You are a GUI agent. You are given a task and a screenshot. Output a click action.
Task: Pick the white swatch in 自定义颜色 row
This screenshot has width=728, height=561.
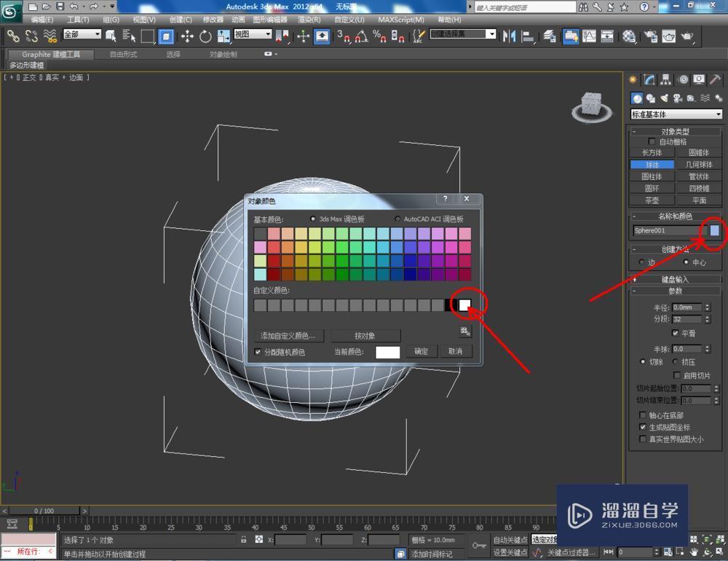(466, 305)
